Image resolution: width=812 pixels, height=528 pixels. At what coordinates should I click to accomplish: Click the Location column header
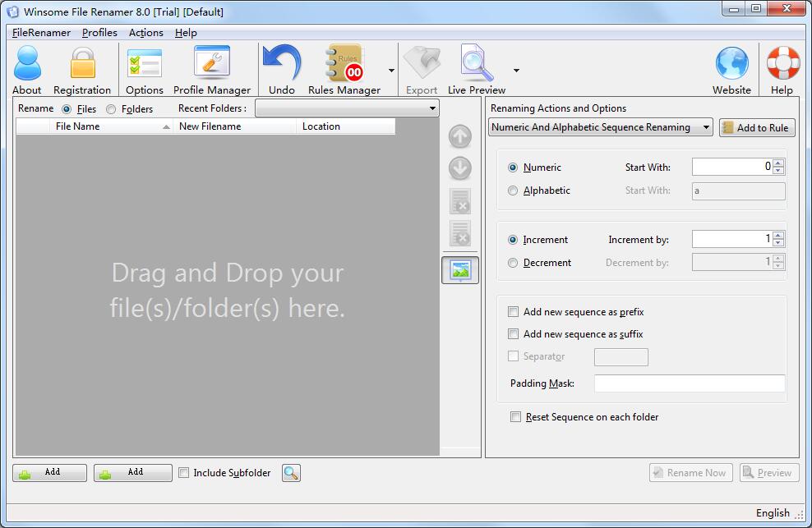click(345, 126)
